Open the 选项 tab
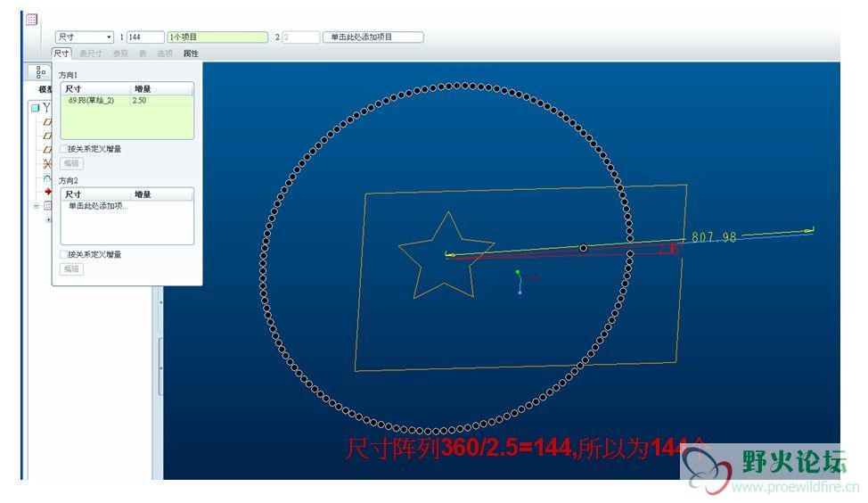This screenshot has height=503, width=868. pyautogui.click(x=164, y=54)
